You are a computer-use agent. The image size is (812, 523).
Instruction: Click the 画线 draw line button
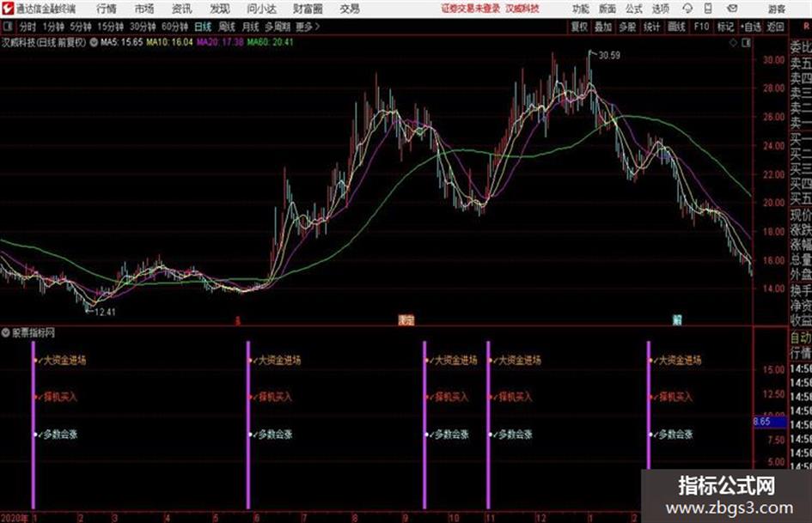(676, 27)
